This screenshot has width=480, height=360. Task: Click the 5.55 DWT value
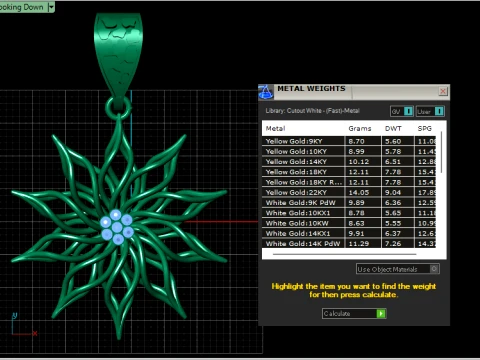393,223
